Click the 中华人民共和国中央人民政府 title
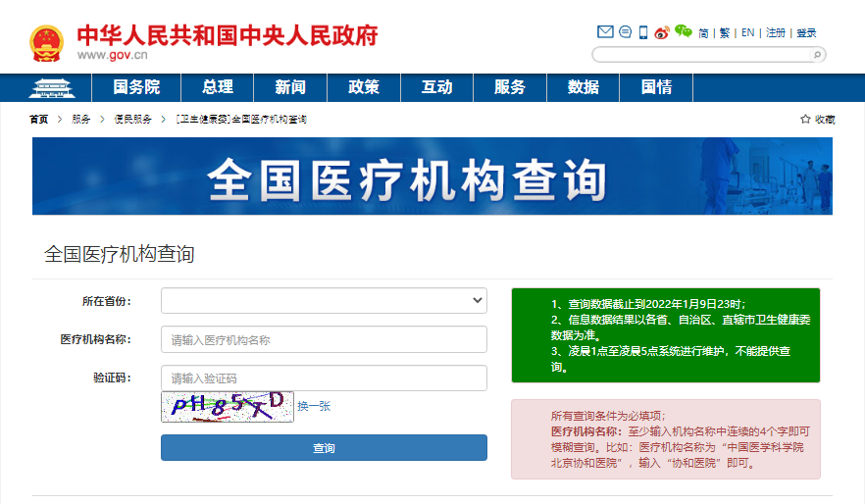This screenshot has width=865, height=504. click(228, 35)
